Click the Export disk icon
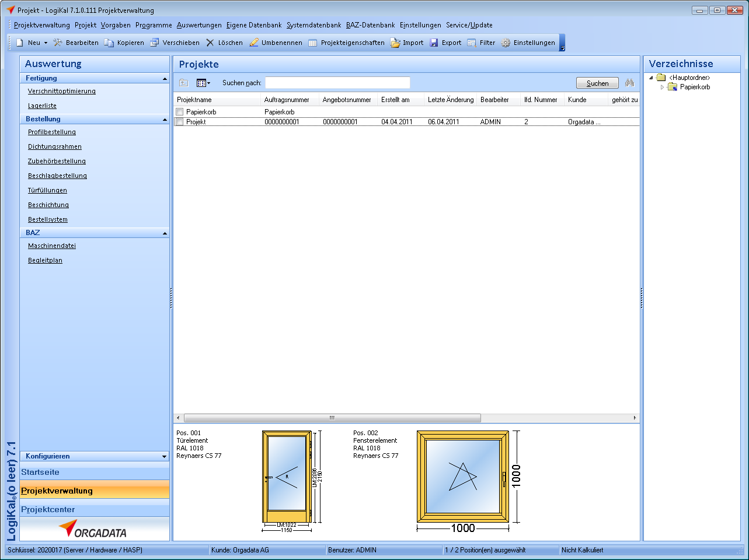The width and height of the screenshot is (749, 560). coord(434,43)
